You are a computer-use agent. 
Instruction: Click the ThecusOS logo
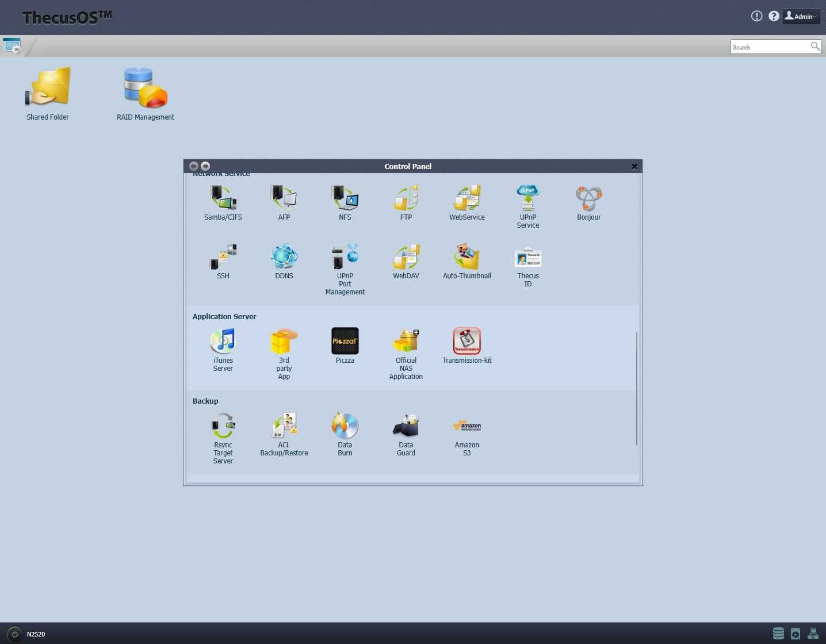pyautogui.click(x=67, y=17)
